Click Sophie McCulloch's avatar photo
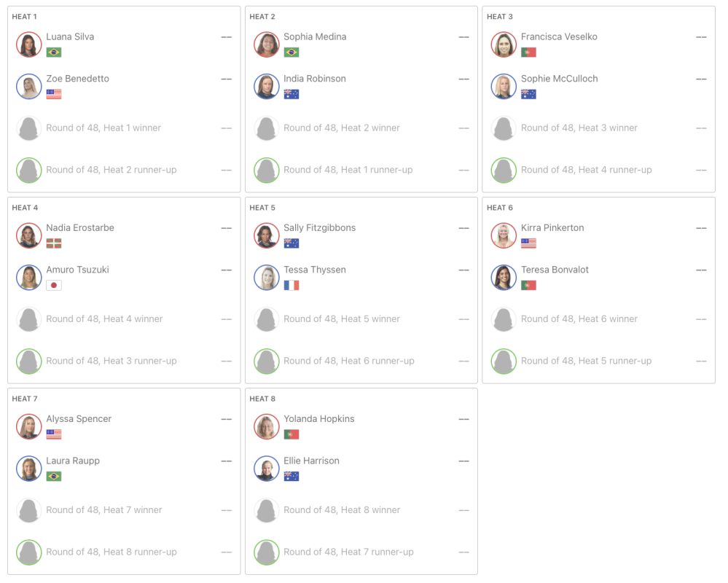This screenshot has width=728, height=583. [504, 87]
